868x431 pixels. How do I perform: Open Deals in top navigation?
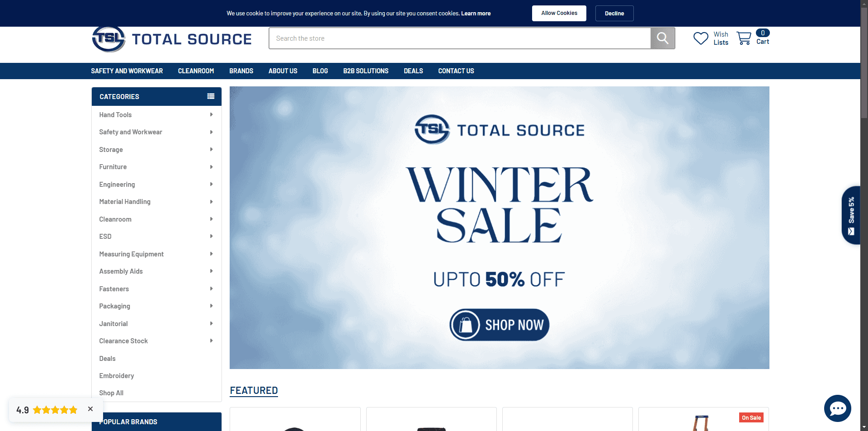413,71
